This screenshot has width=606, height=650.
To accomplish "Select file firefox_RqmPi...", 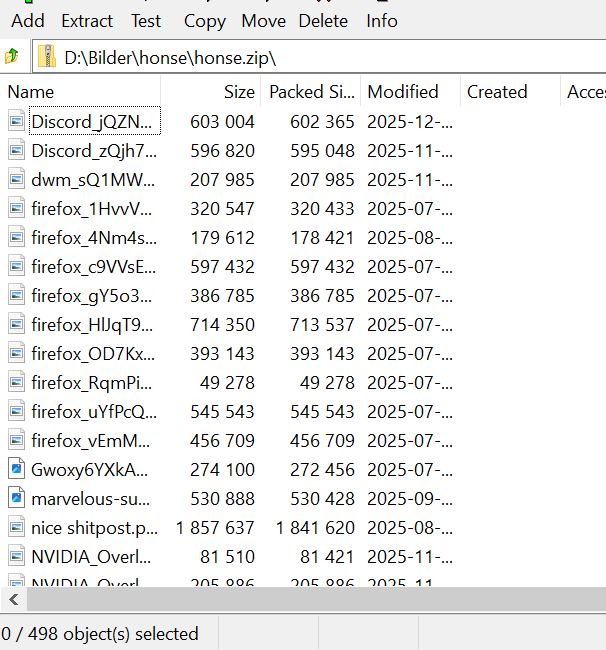I will pyautogui.click(x=92, y=383).
